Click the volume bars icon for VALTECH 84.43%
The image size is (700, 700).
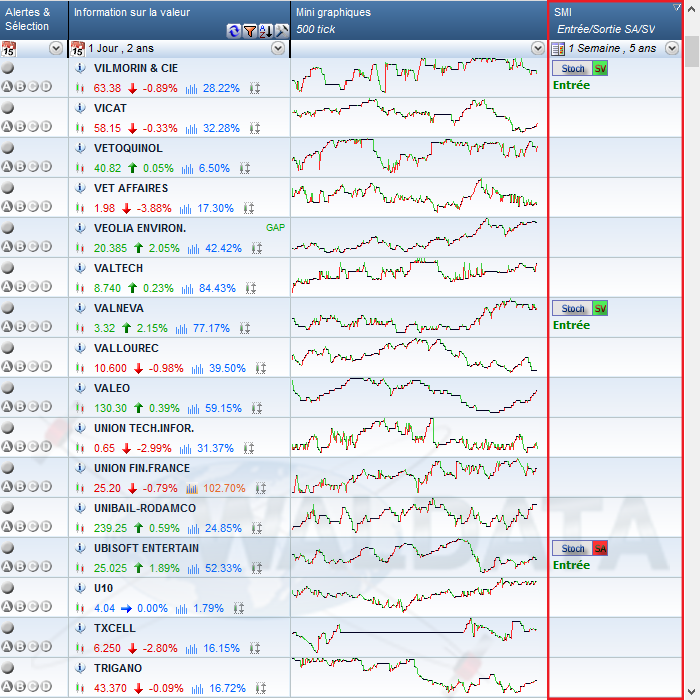coord(188,288)
